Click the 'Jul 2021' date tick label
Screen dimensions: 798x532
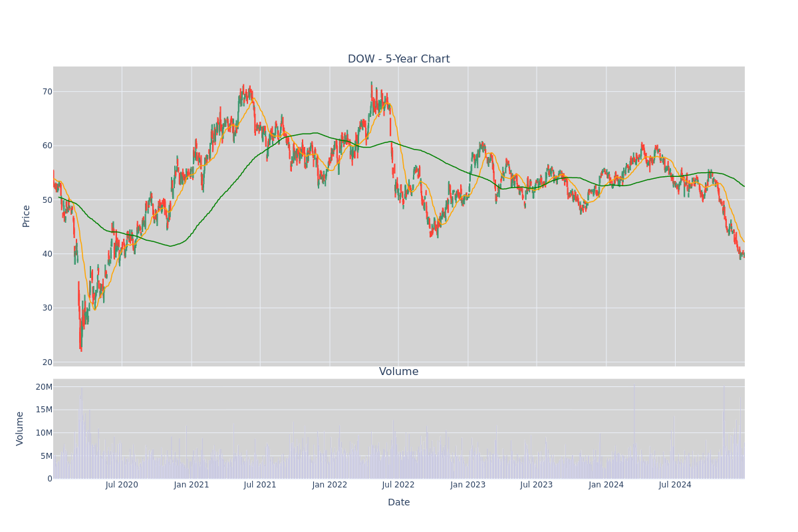[x=260, y=485]
